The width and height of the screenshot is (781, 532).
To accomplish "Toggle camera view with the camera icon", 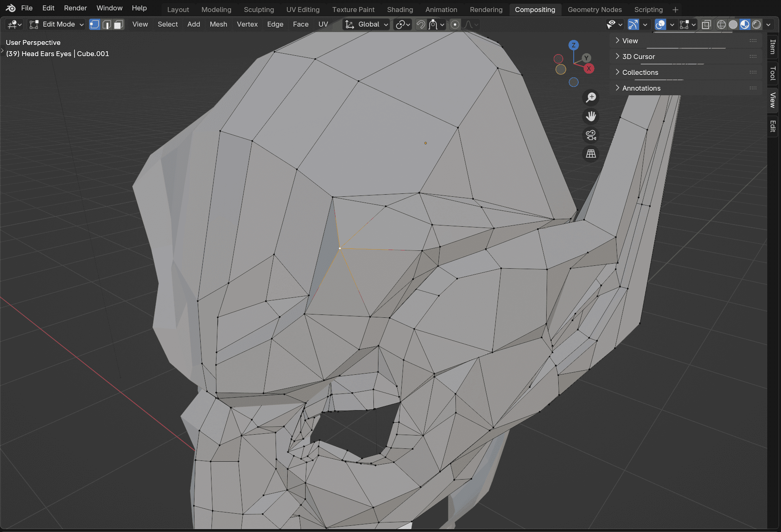I will tap(591, 136).
